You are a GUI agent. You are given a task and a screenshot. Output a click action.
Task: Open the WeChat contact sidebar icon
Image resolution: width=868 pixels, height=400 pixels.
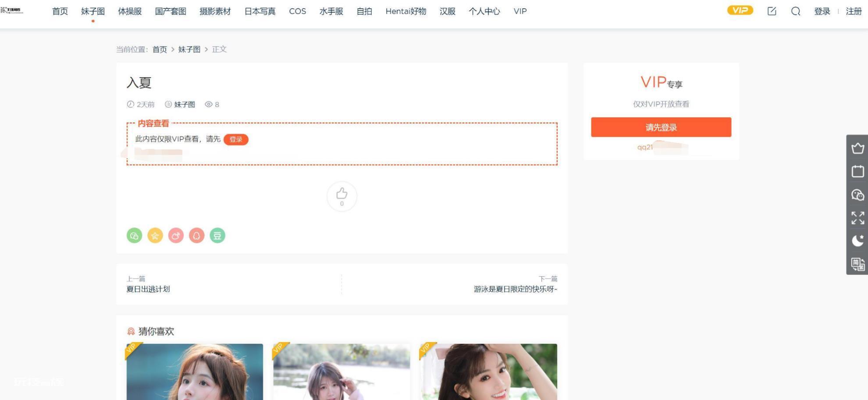[x=857, y=194]
